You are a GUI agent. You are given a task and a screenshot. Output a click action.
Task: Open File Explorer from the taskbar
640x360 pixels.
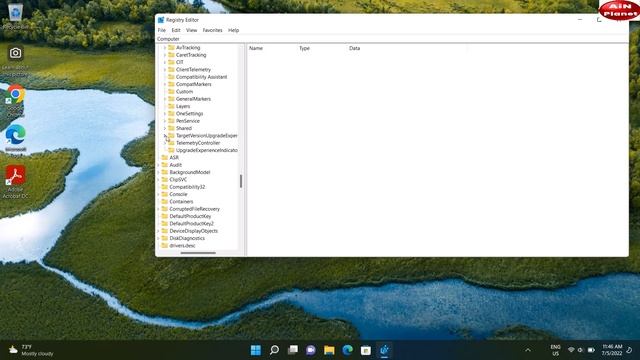tap(329, 350)
